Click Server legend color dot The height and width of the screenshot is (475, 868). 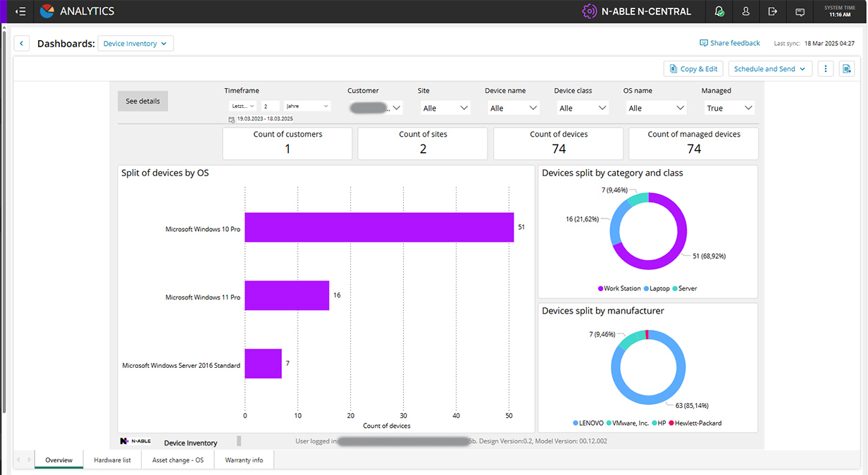(675, 289)
